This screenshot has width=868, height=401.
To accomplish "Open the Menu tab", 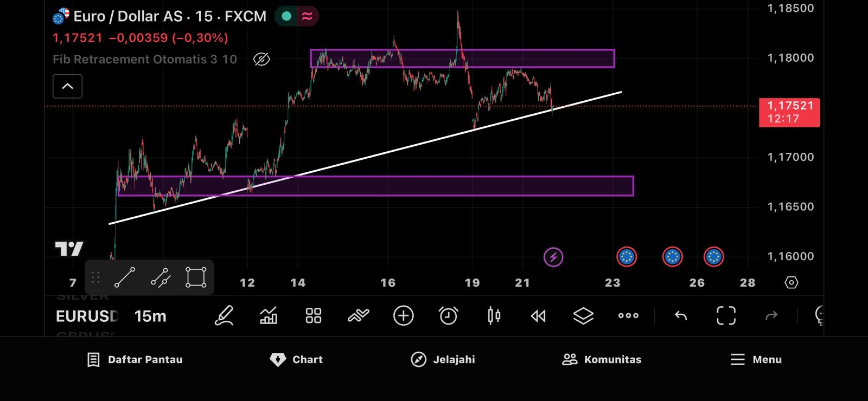I will coord(756,359).
